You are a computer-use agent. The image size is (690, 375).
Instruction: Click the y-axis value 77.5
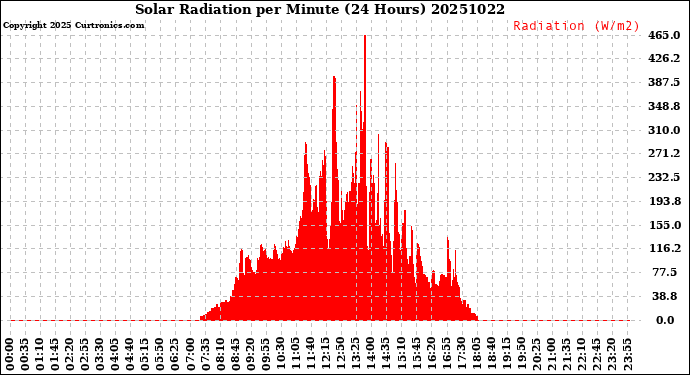pyautogui.click(x=664, y=272)
